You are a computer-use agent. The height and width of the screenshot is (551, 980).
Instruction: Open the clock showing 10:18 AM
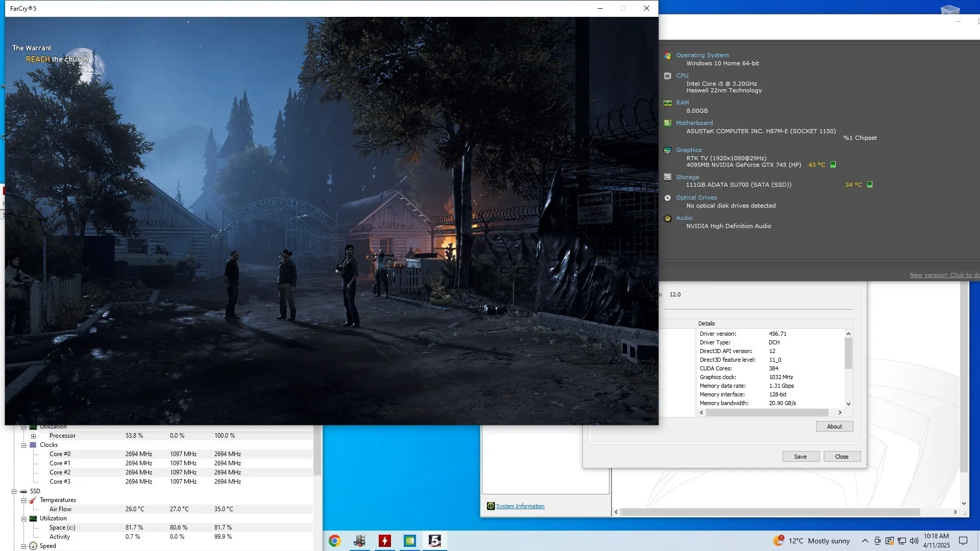coord(937,541)
